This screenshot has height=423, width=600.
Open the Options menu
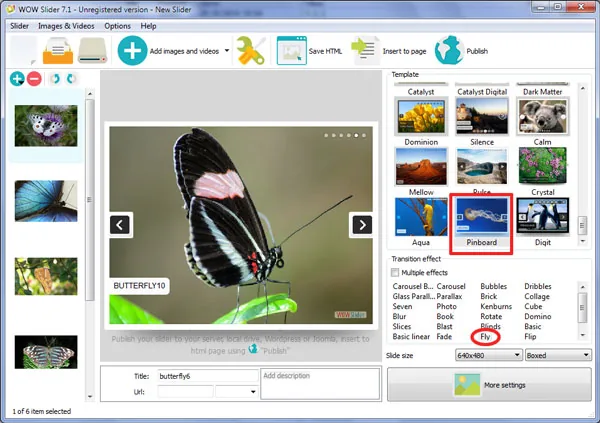[117, 26]
